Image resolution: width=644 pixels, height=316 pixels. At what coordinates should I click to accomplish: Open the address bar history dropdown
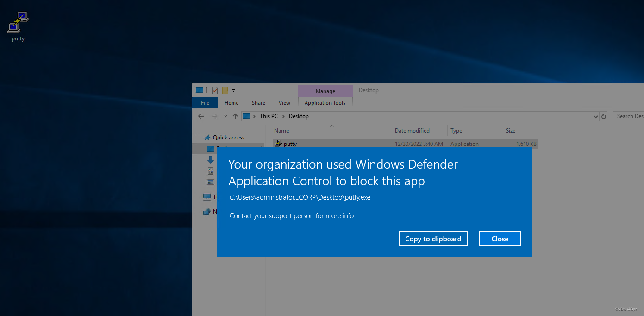[596, 117]
